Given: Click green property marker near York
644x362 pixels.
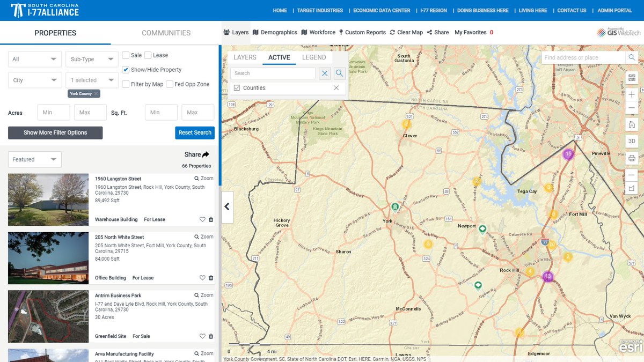Looking at the screenshot, I should [x=395, y=207].
